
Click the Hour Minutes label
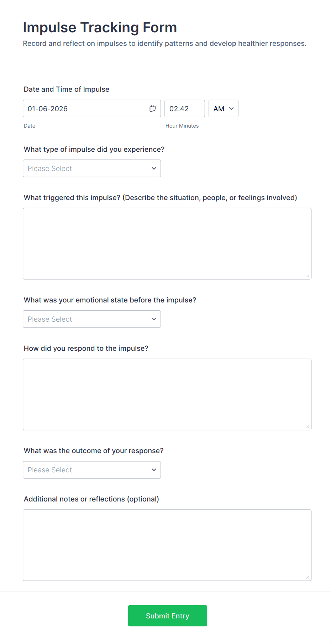point(182,125)
